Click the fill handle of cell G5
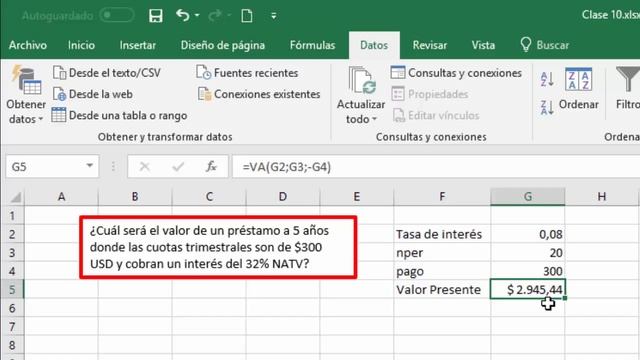Screen dimensions: 640x360 tap(565, 298)
